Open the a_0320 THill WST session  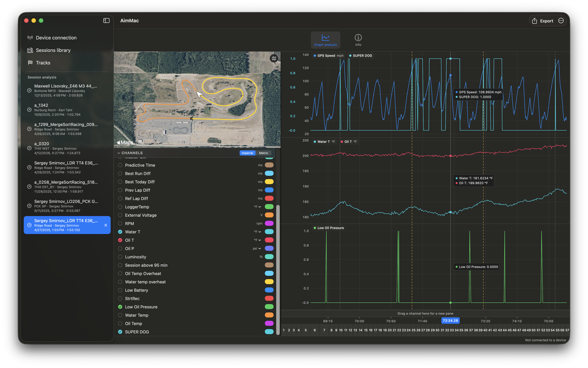click(x=67, y=148)
